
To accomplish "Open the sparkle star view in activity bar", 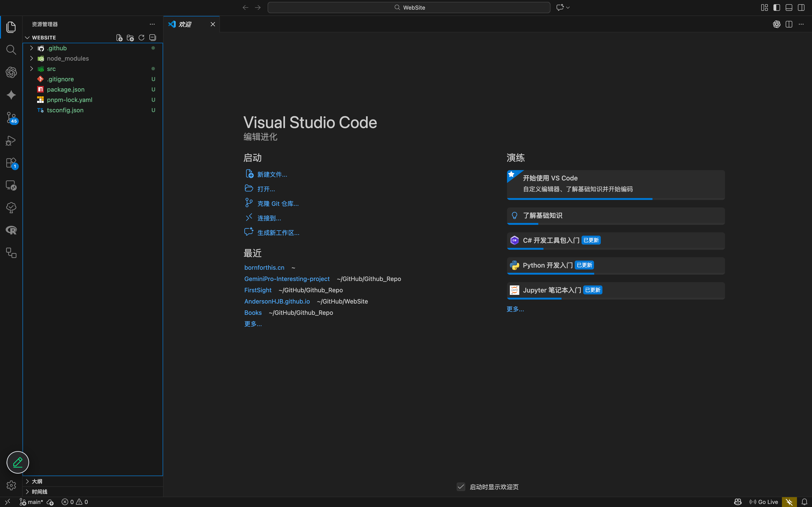I will tap(11, 95).
